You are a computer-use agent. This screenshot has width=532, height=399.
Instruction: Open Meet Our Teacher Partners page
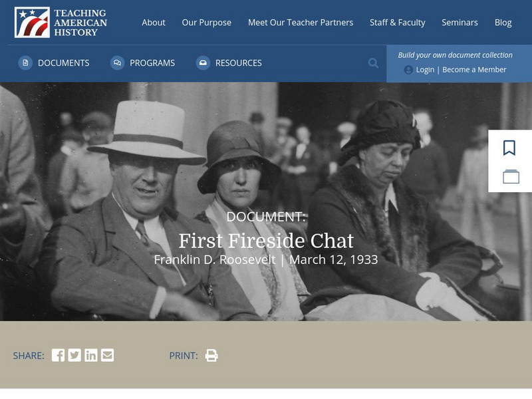pos(301,23)
